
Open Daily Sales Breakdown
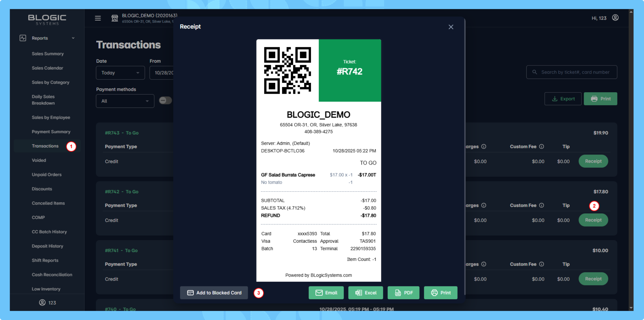click(x=43, y=100)
